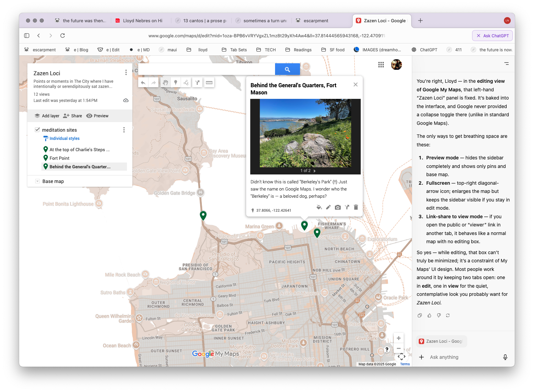
Task: Open the Individual styles link
Action: [x=64, y=139]
